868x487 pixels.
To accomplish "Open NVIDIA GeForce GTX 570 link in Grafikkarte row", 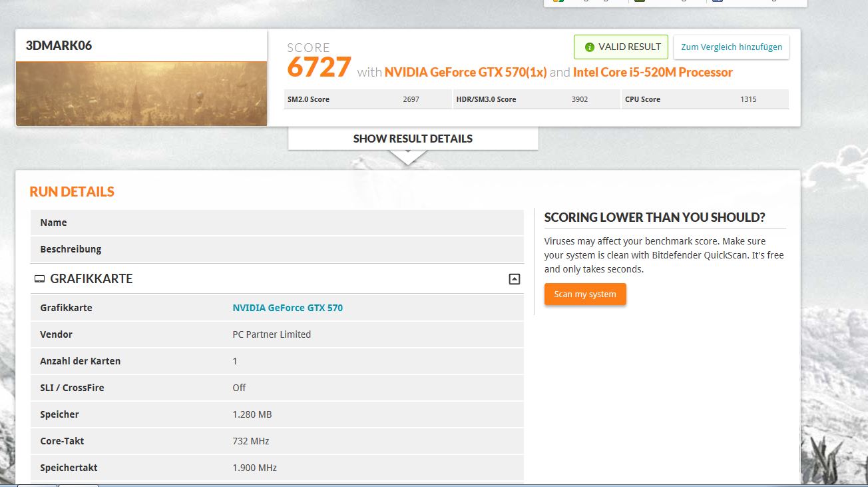I will point(288,308).
